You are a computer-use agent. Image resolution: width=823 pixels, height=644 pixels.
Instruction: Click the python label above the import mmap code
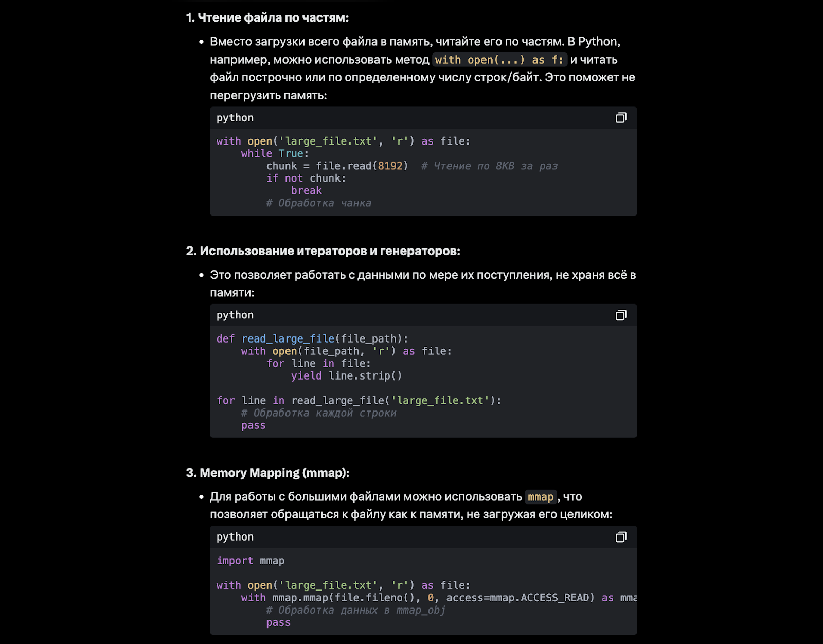235,537
